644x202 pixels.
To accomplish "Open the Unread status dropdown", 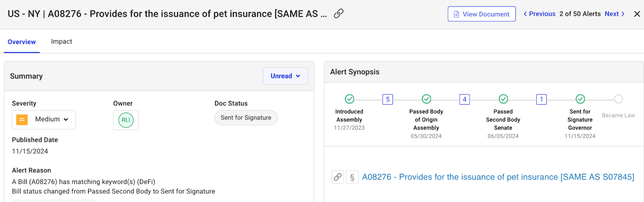I will [285, 76].
